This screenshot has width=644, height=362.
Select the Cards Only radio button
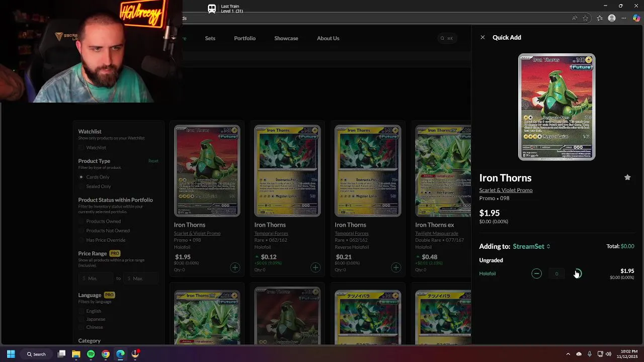(x=81, y=177)
